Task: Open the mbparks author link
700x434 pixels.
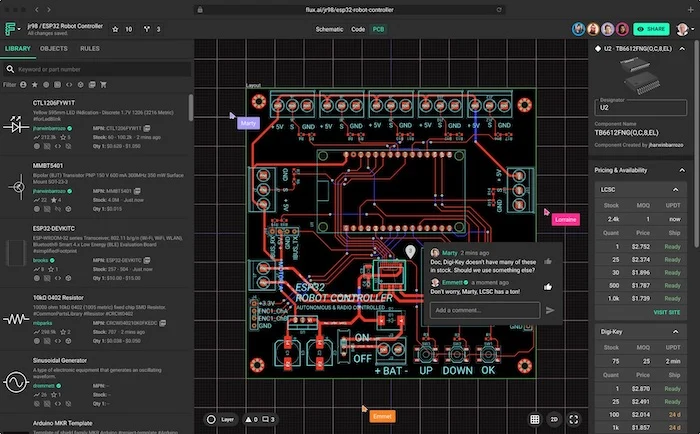Action: point(42,323)
